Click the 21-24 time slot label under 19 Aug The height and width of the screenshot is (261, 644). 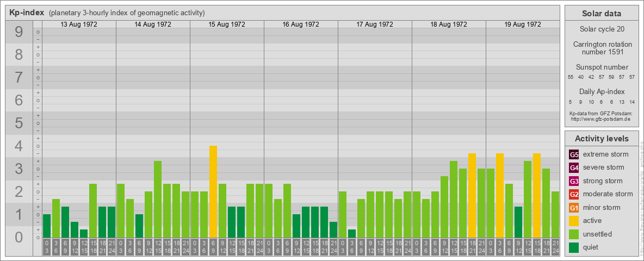pyautogui.click(x=555, y=247)
